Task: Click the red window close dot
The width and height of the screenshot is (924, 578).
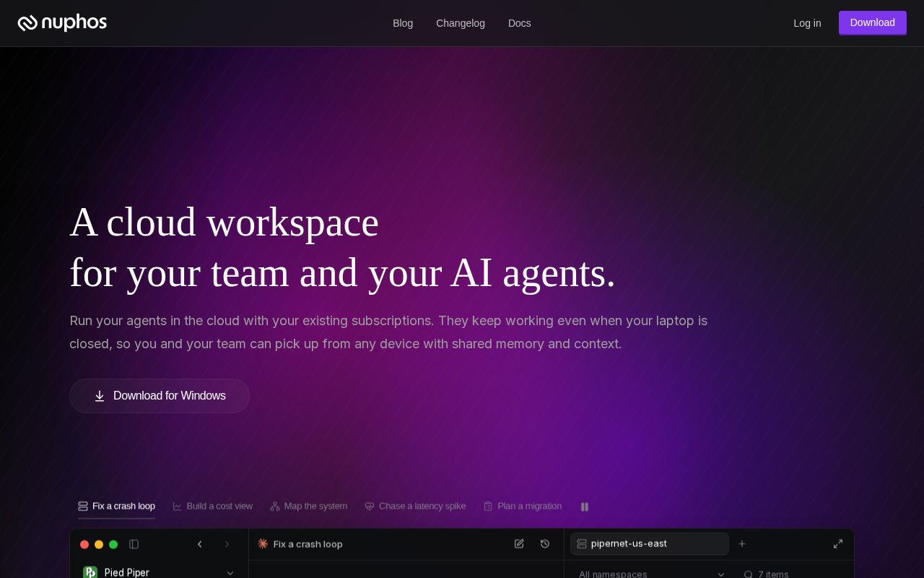Action: [84, 545]
